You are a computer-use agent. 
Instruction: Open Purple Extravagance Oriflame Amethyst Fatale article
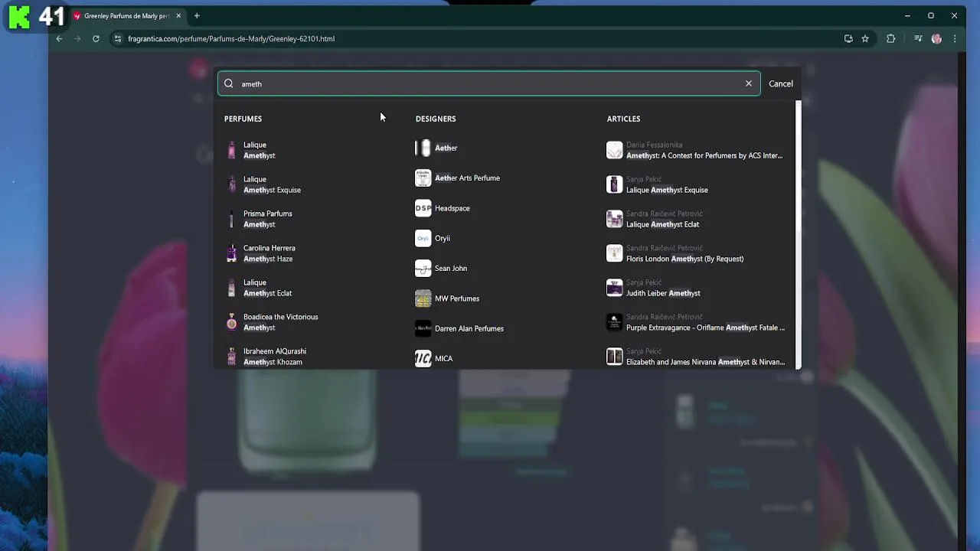coord(695,322)
